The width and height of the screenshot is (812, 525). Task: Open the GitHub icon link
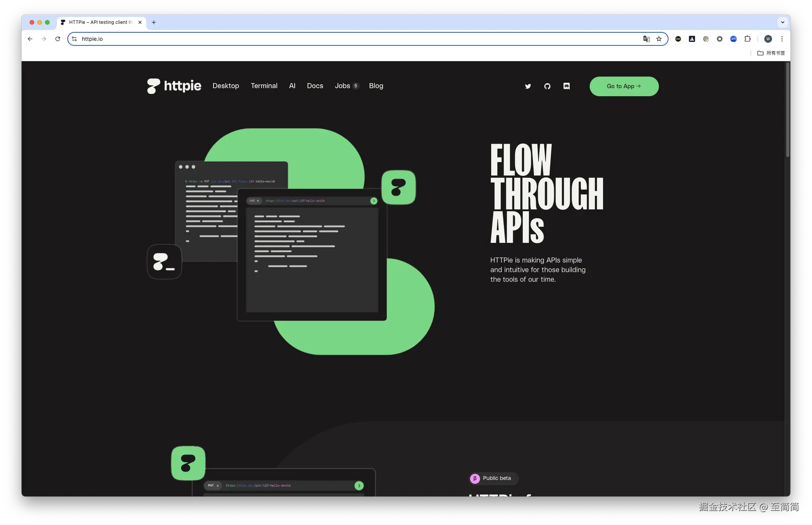[x=547, y=86]
